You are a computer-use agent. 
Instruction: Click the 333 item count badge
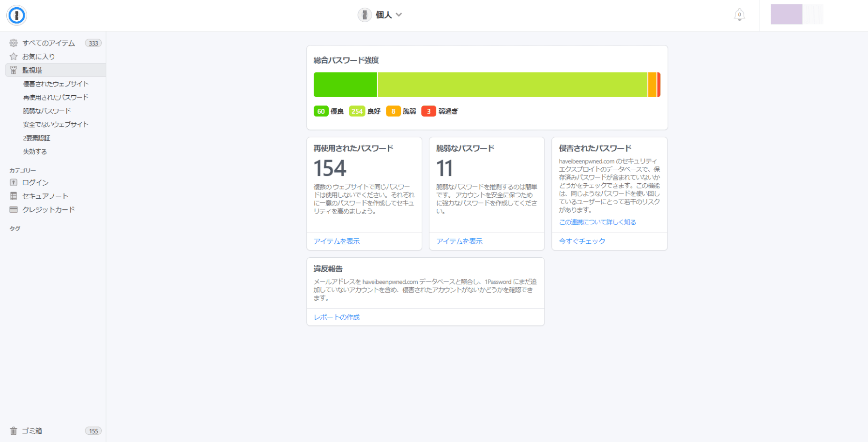pyautogui.click(x=93, y=43)
